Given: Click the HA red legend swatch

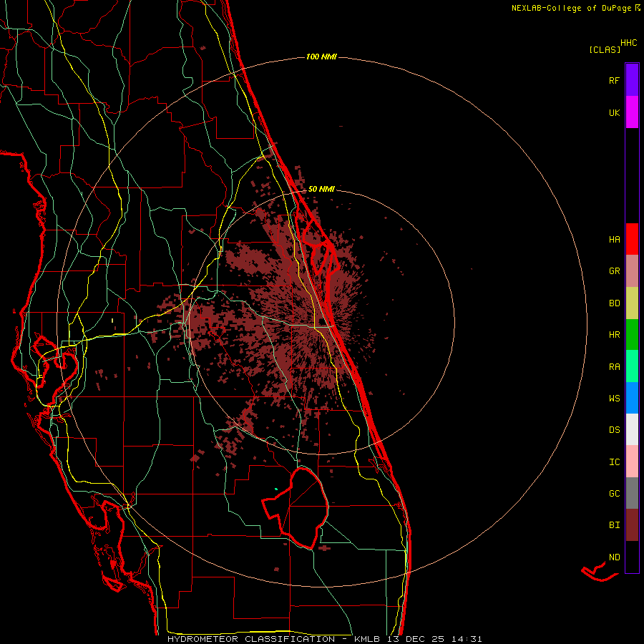Looking at the screenshot, I should click(632, 239).
